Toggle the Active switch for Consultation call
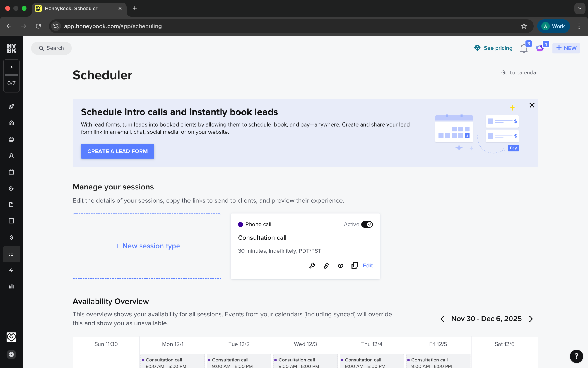 click(367, 224)
